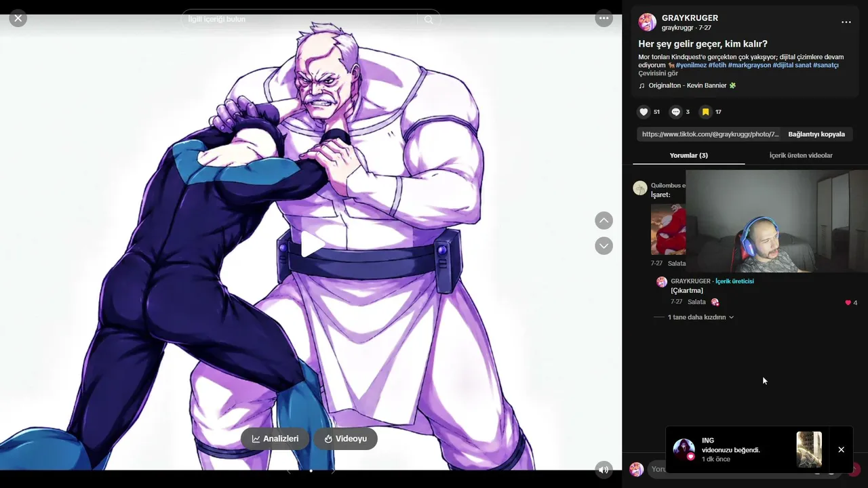Switch to the 'Yorumlar (3)' tab

pos(688,156)
